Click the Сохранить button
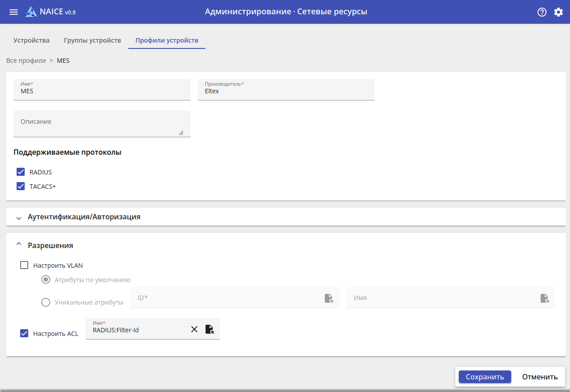Image resolution: width=570 pixels, height=392 pixels. [484, 377]
